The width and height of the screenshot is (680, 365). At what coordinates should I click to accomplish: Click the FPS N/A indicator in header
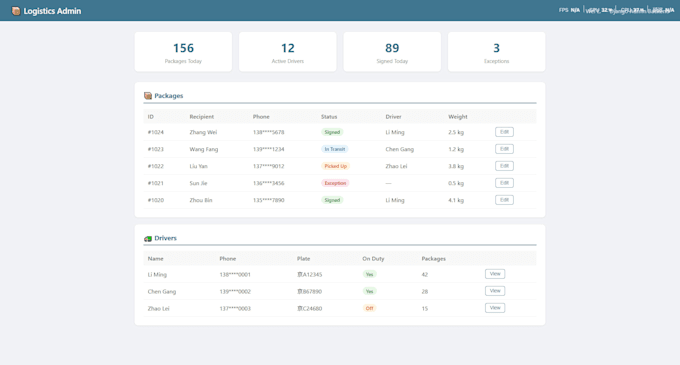(x=569, y=10)
